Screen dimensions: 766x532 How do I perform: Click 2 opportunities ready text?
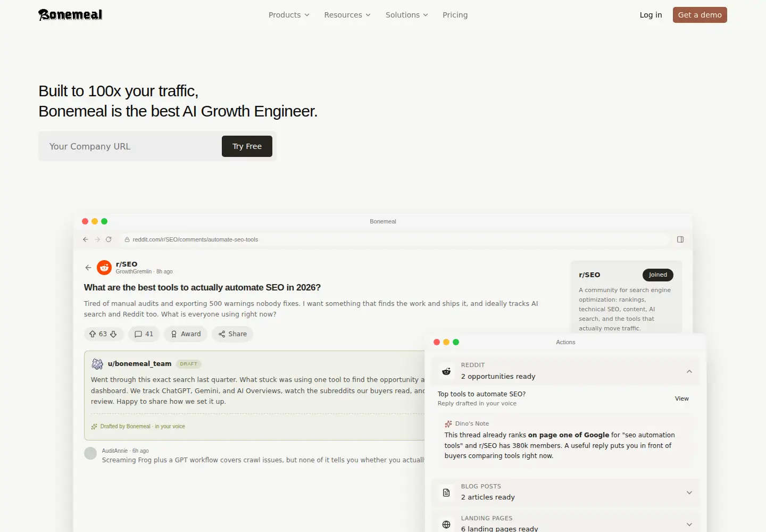pyautogui.click(x=498, y=377)
